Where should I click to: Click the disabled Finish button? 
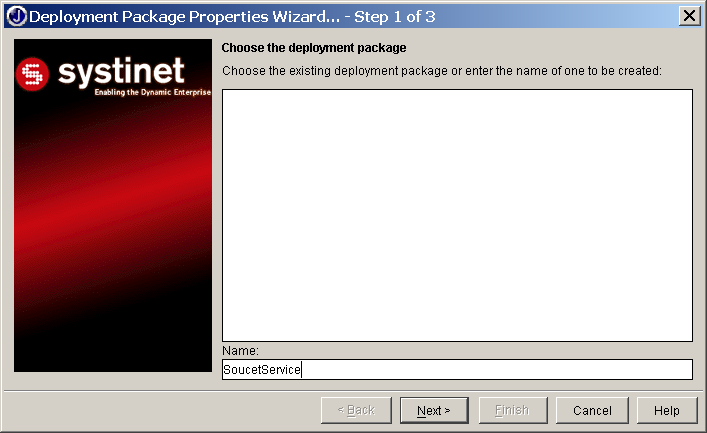pyautogui.click(x=513, y=410)
